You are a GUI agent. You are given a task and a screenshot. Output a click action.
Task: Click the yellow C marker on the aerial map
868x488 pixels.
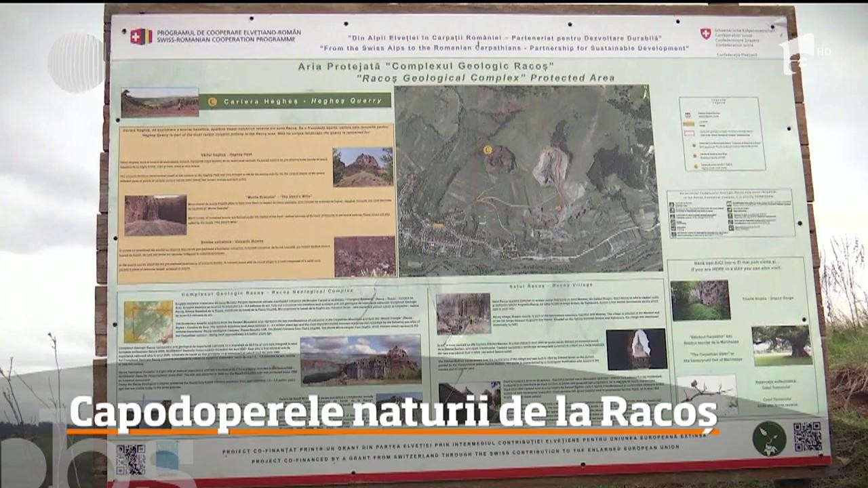point(487,149)
